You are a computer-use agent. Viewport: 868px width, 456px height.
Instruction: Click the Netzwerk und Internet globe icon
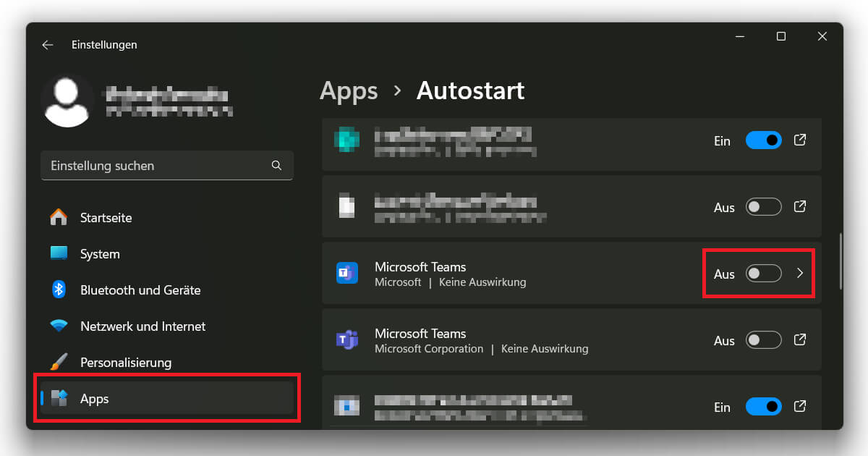pos(58,326)
